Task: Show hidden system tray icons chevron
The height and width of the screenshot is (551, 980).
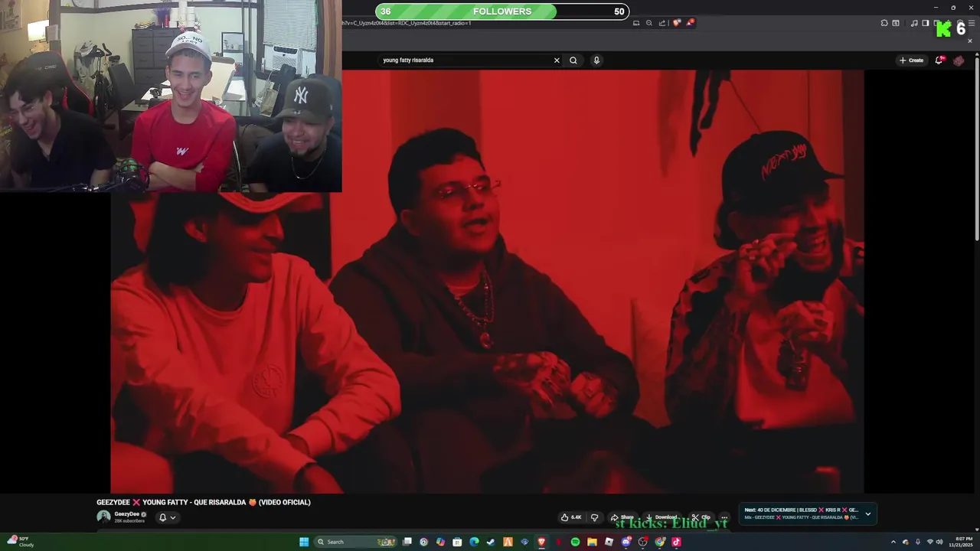Action: point(893,542)
